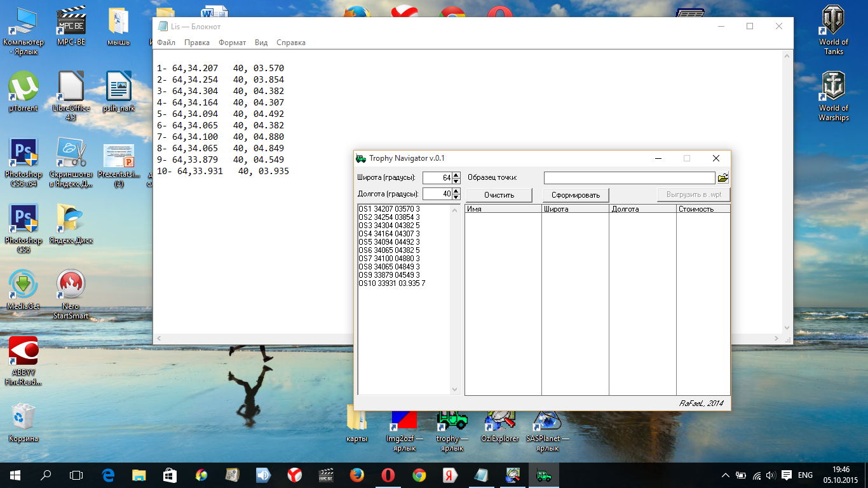868x488 pixels.
Task: Click Opera icon in the taskbar
Action: [x=388, y=475]
